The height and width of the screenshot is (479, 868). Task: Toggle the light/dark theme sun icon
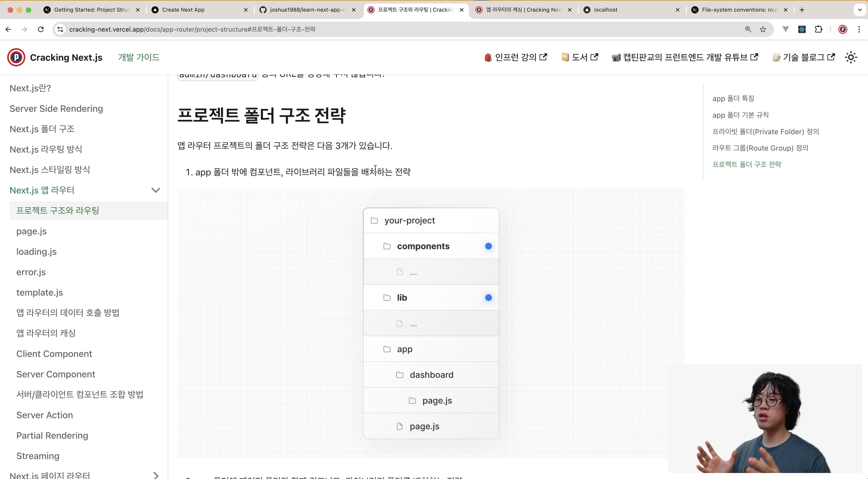coord(851,57)
